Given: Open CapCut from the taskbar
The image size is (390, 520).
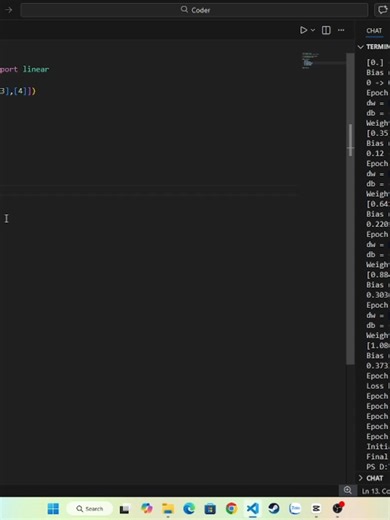Looking at the screenshot, I should click(x=316, y=509).
